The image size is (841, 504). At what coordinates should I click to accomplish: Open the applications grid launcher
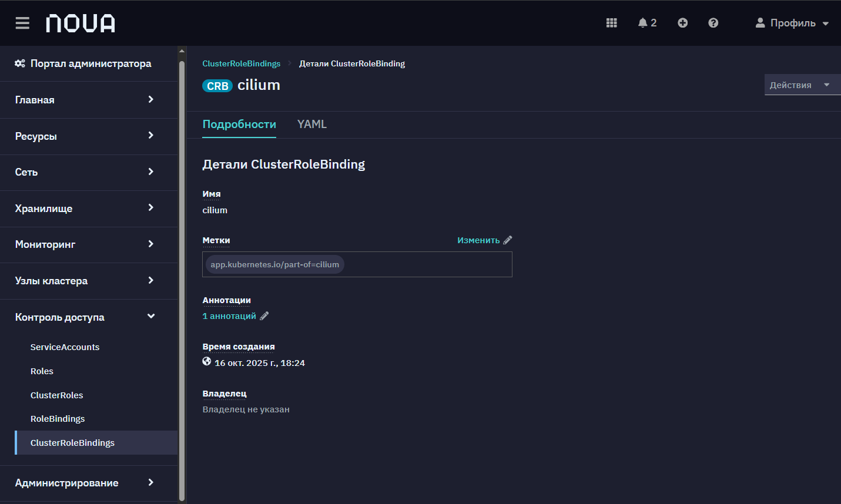tap(612, 23)
